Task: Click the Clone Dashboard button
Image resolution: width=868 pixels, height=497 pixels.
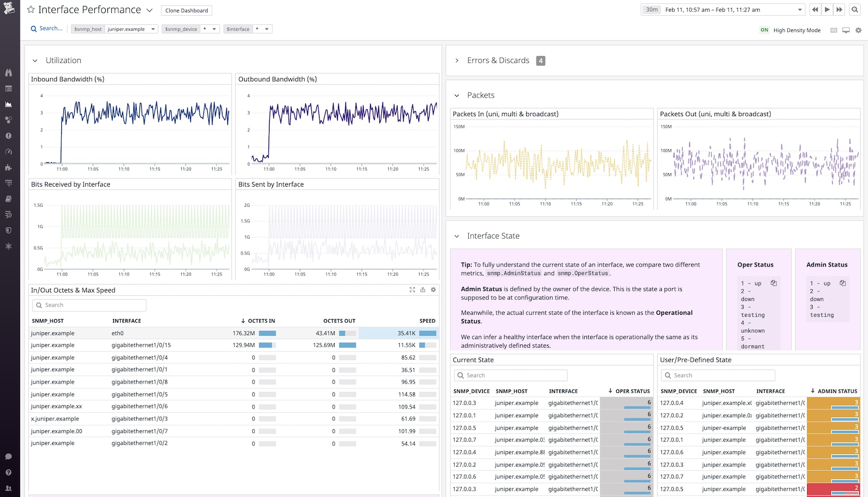Action: pos(186,10)
